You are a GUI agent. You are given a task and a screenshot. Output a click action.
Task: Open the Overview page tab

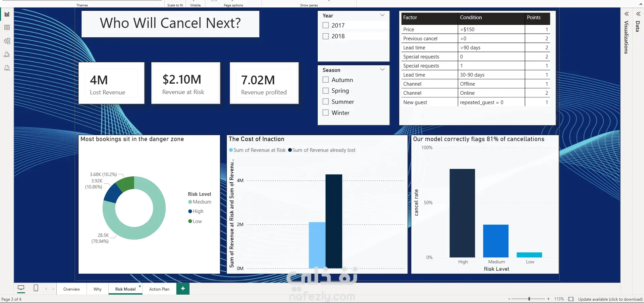click(71, 289)
